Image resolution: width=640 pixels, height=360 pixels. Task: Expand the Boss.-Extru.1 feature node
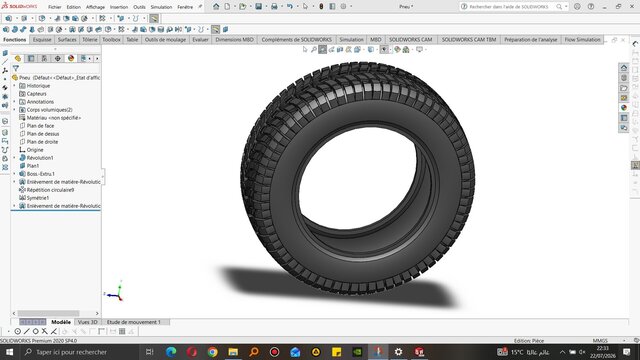(x=14, y=174)
